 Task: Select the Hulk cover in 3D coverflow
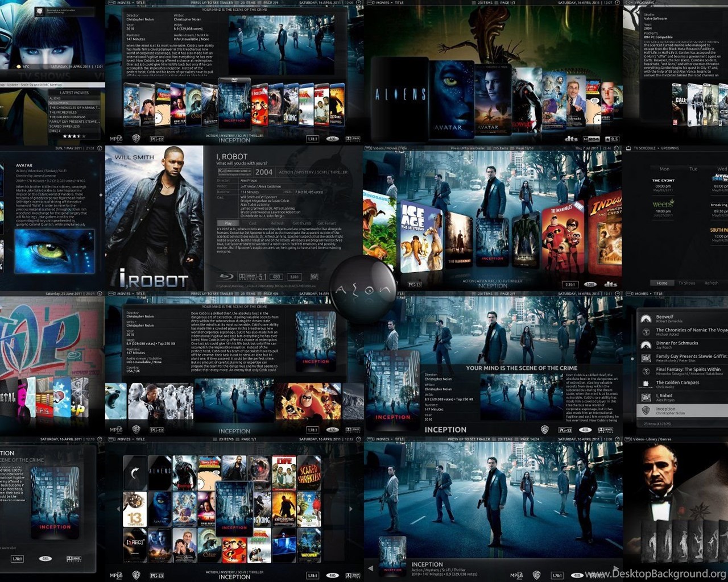[525, 241]
